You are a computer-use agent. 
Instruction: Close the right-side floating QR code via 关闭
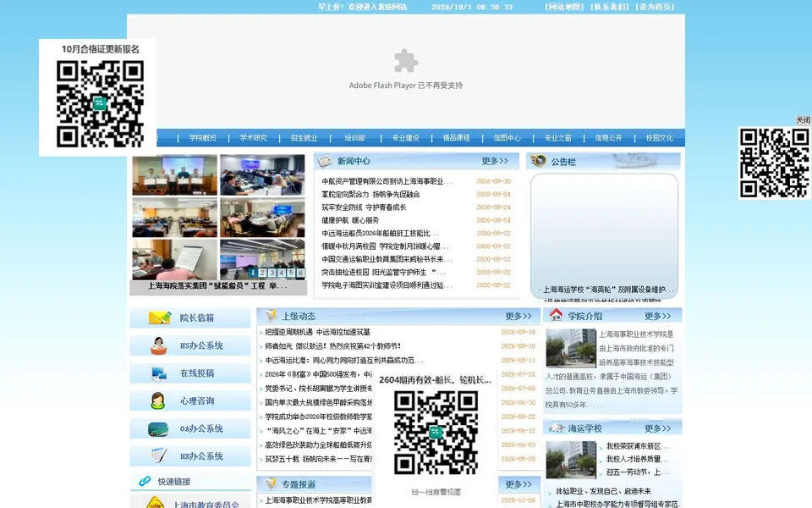point(803,119)
